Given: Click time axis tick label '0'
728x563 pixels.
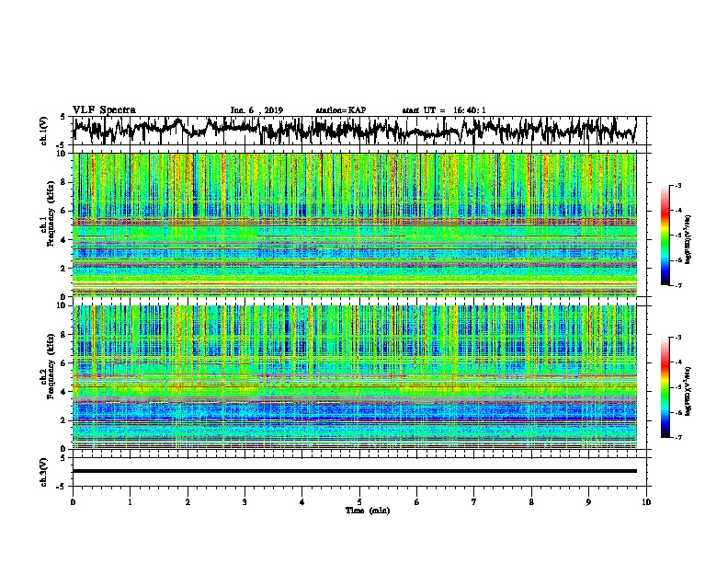Looking at the screenshot, I should pyautogui.click(x=73, y=501).
